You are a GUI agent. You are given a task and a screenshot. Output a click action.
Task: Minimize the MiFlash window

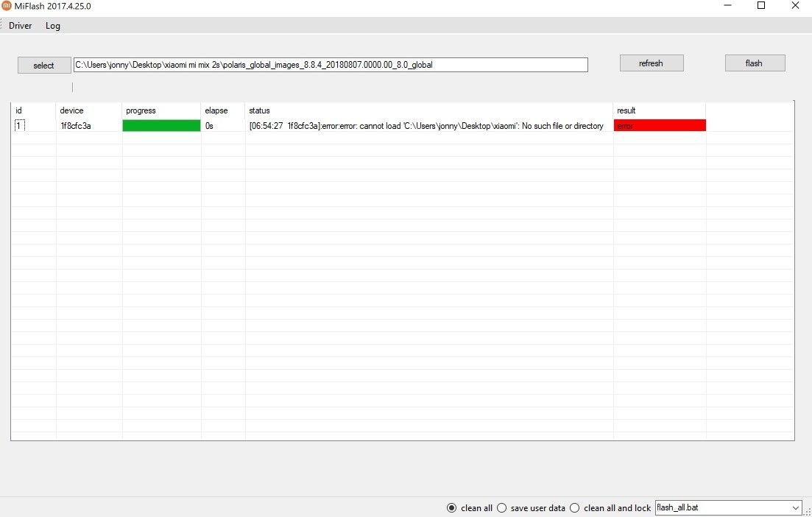tap(727, 6)
